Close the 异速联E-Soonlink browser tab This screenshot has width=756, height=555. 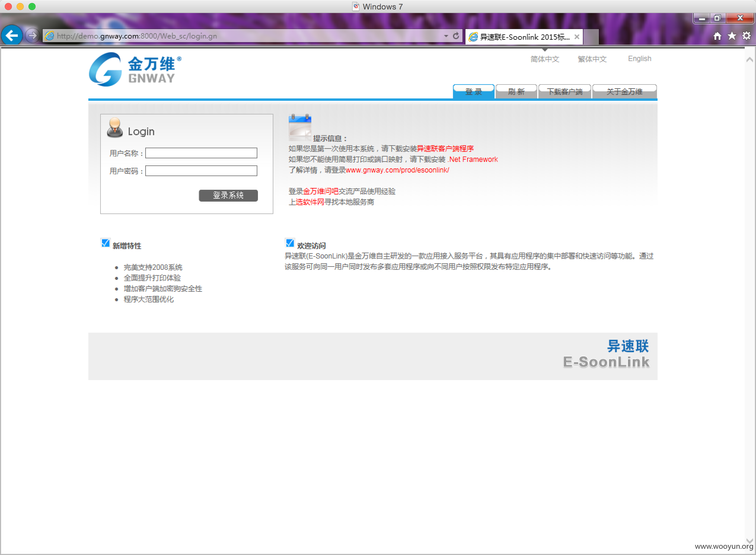click(577, 37)
